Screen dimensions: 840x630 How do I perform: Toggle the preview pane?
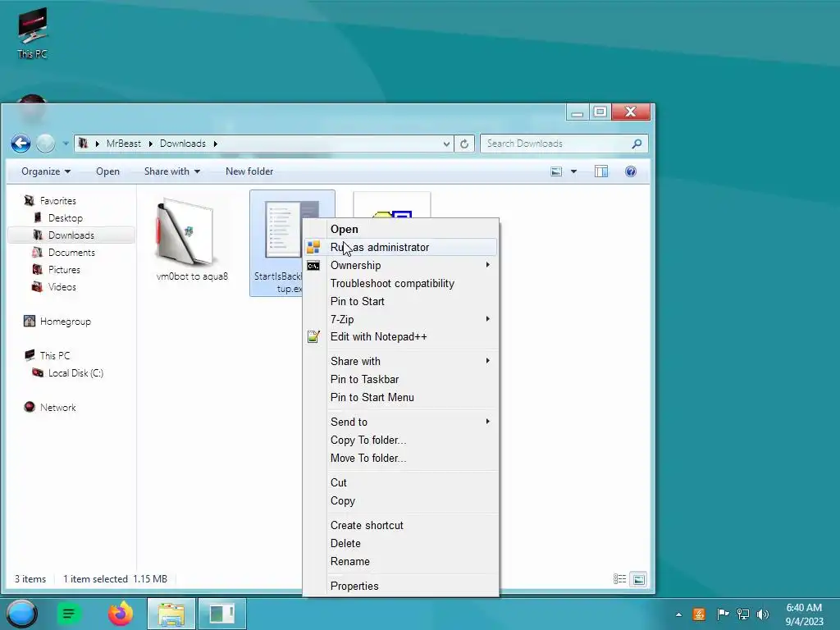point(601,171)
